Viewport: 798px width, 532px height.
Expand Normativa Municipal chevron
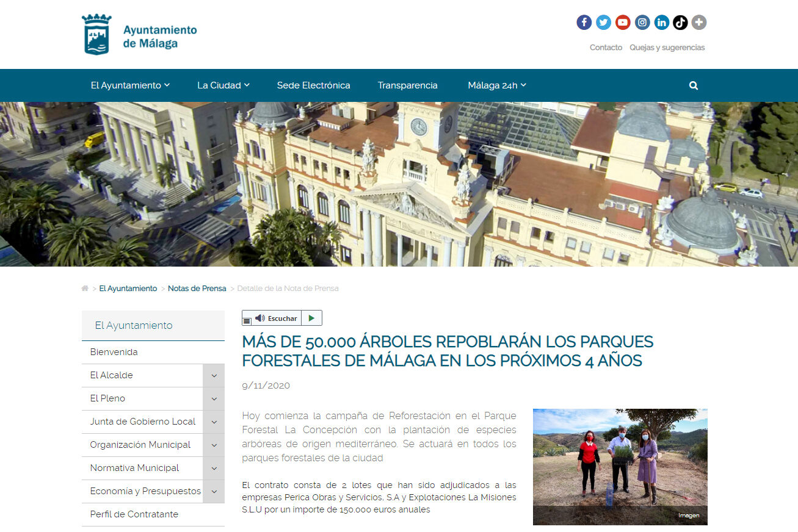214,469
